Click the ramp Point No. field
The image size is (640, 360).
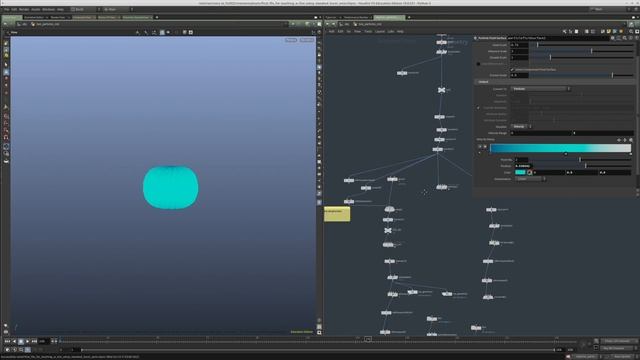521,160
